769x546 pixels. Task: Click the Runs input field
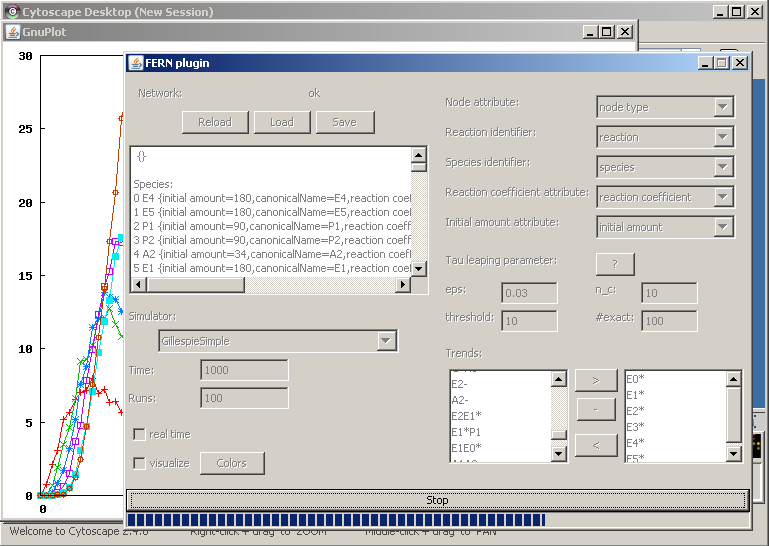[244, 398]
